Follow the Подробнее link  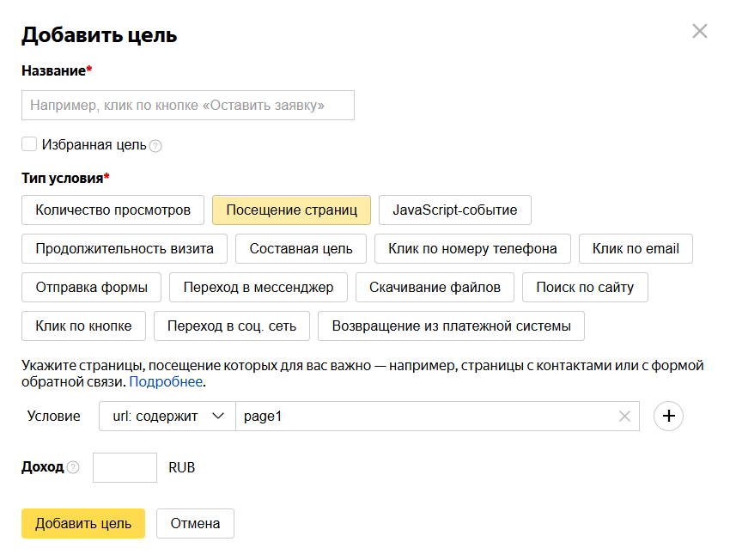coord(166,382)
